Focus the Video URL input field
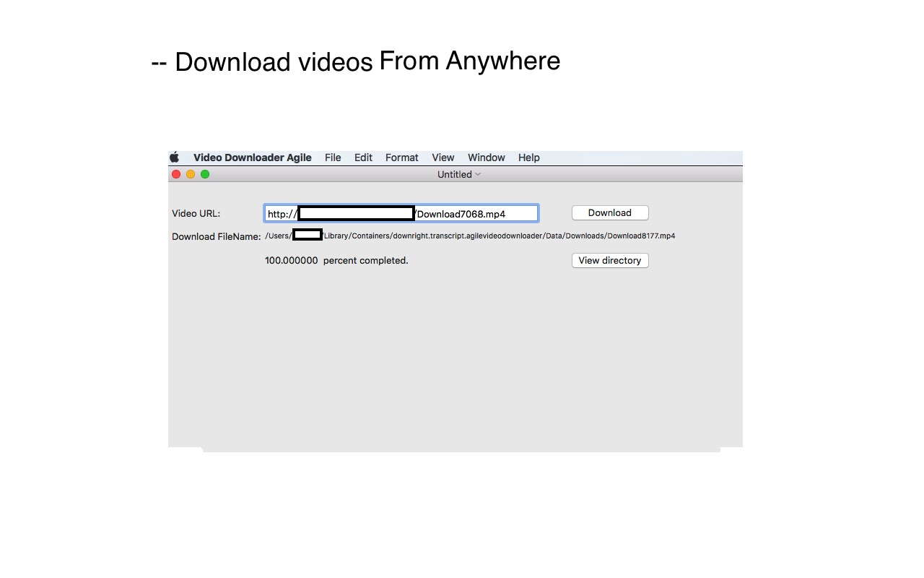This screenshot has width=924, height=578. click(401, 213)
